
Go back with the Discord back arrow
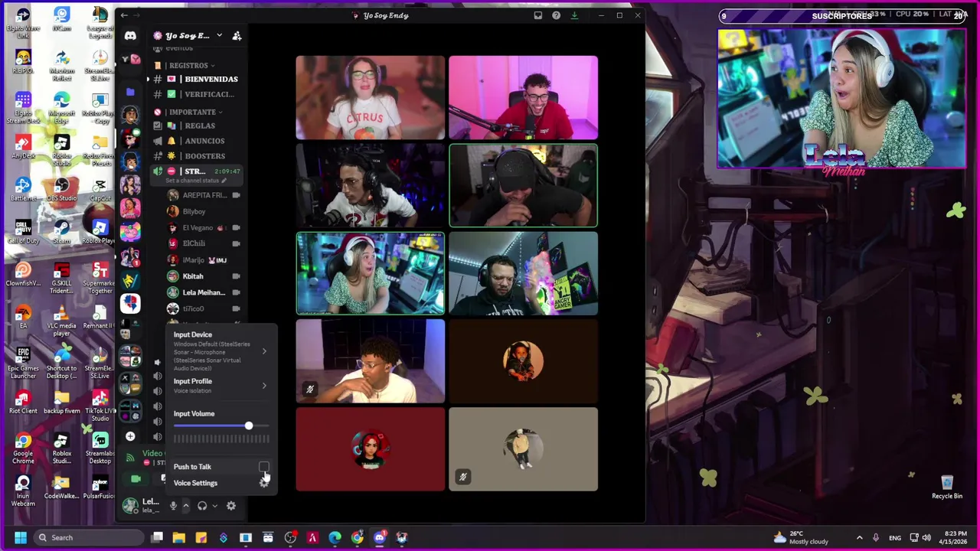click(x=124, y=15)
